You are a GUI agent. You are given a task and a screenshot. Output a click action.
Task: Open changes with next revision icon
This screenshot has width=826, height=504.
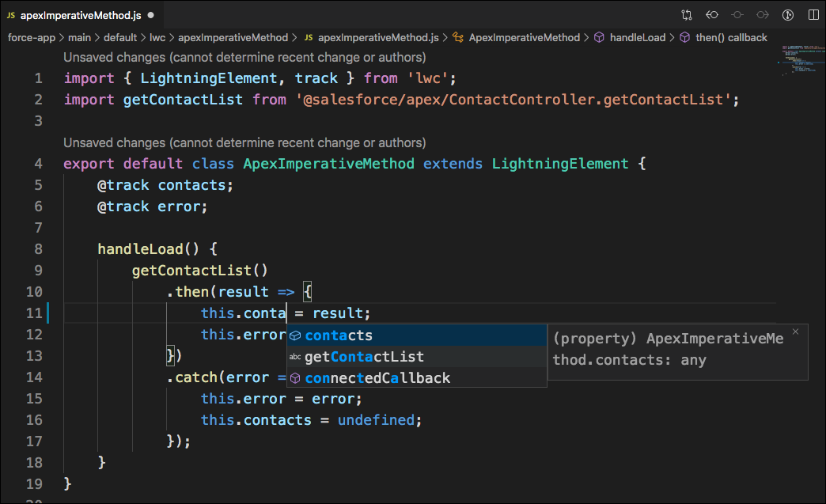coord(762,15)
